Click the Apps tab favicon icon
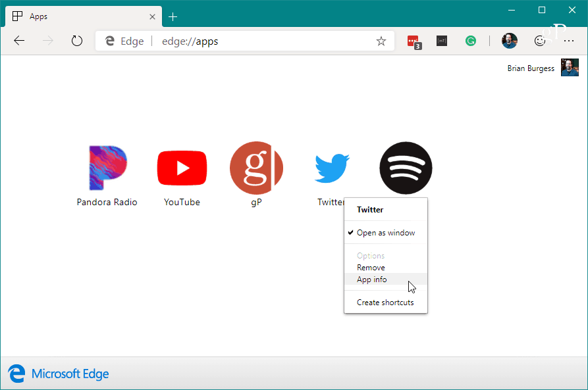 click(17, 16)
